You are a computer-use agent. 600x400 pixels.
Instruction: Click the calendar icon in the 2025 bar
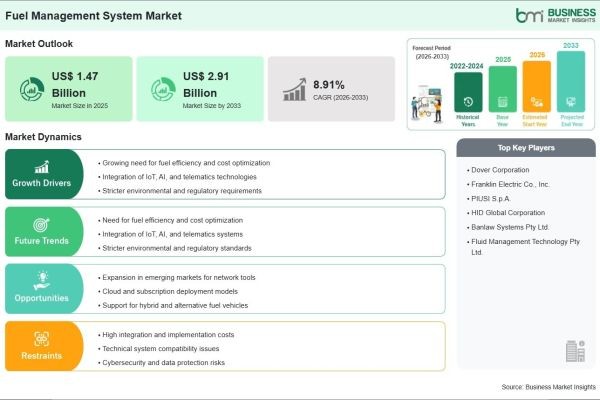point(502,102)
